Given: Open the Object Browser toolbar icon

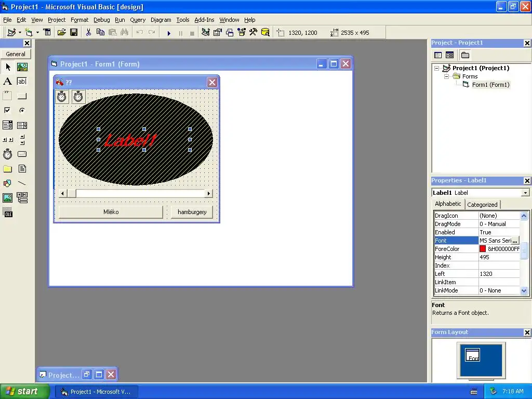Looking at the screenshot, I should pyautogui.click(x=242, y=33).
